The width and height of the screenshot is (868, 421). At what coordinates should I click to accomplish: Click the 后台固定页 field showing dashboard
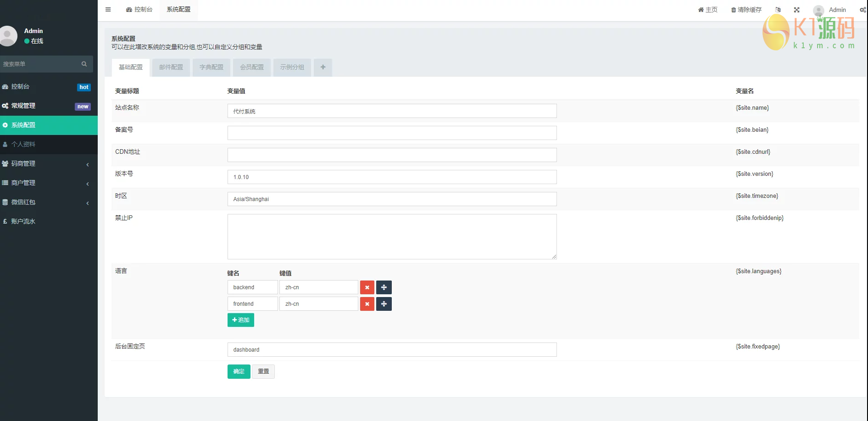point(392,350)
